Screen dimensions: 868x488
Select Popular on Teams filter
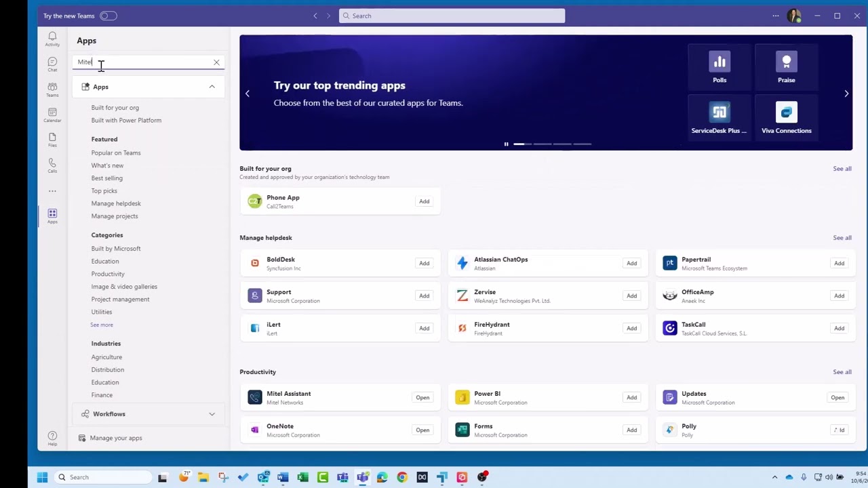click(x=116, y=153)
